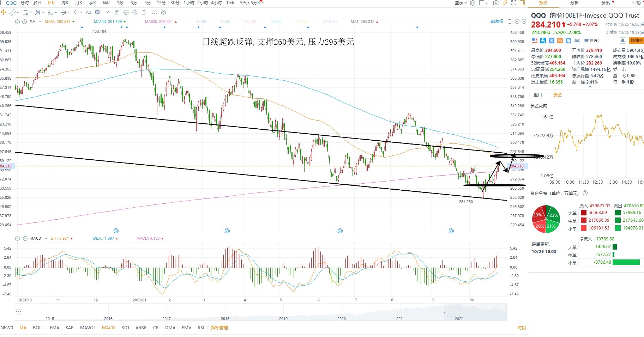This screenshot has height=337, width=644.
Task: Toggle BOLL indicator on chart
Action: click(38, 328)
